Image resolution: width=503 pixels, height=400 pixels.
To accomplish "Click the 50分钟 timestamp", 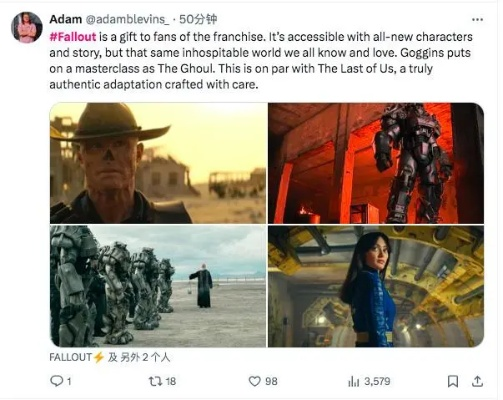I will (x=198, y=19).
